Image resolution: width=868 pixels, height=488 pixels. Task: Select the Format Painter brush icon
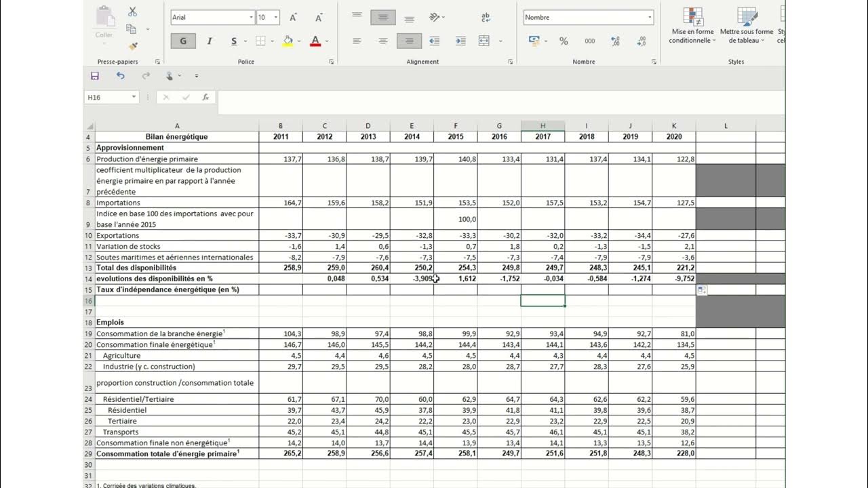[132, 46]
